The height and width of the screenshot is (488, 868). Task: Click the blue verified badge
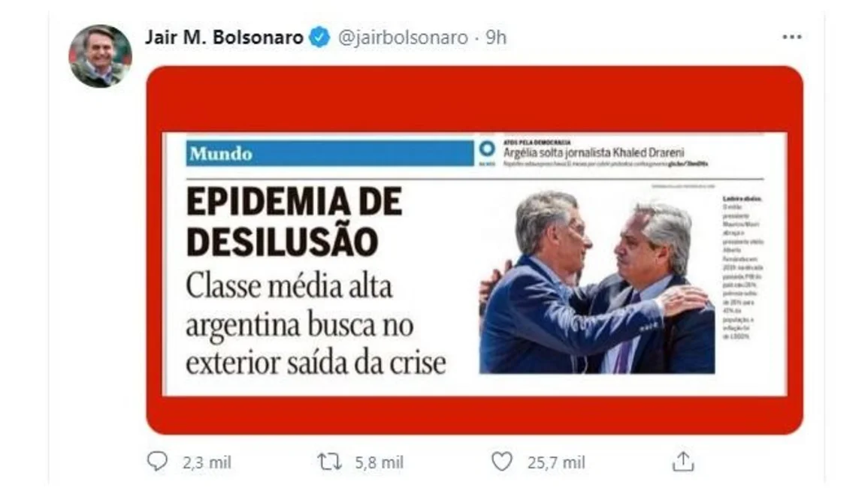(319, 37)
